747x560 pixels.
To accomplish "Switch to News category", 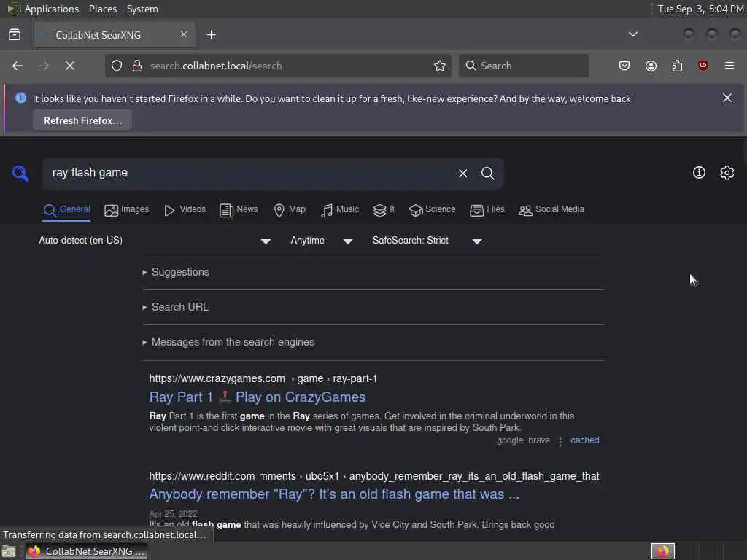I will click(x=239, y=209).
